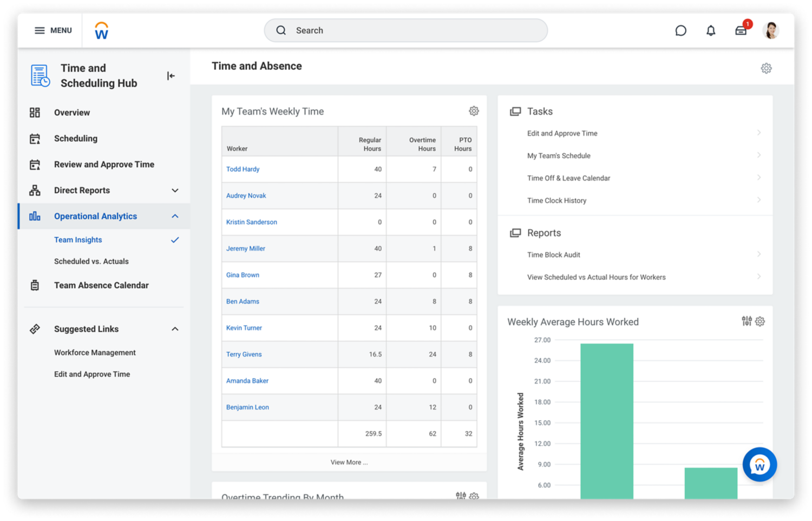Open the inbox tray with red badge
The height and width of the screenshot is (521, 812).
pyautogui.click(x=741, y=30)
